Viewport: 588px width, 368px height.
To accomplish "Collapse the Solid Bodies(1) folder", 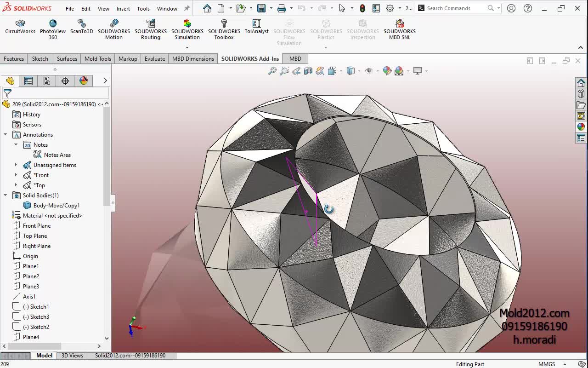I will click(x=6, y=195).
